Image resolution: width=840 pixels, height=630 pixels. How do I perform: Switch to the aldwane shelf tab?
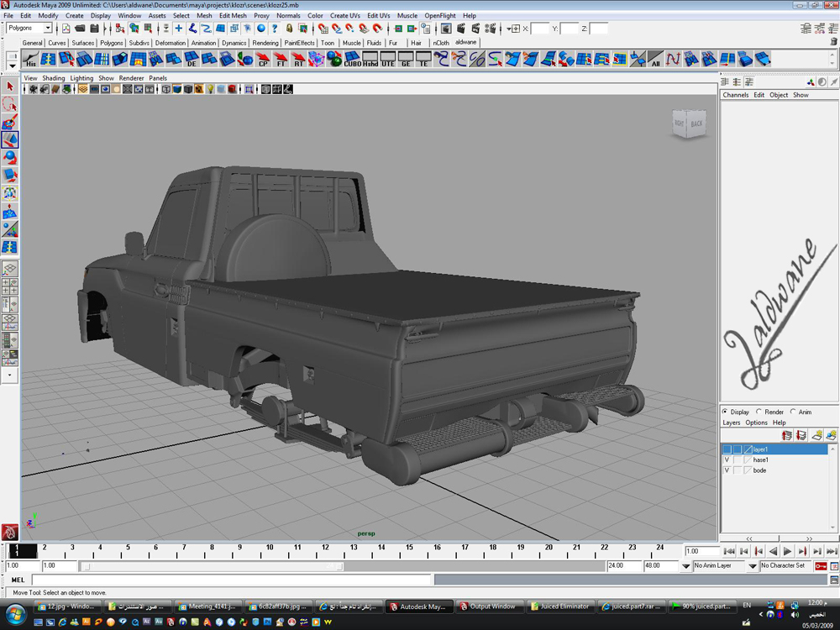click(465, 42)
